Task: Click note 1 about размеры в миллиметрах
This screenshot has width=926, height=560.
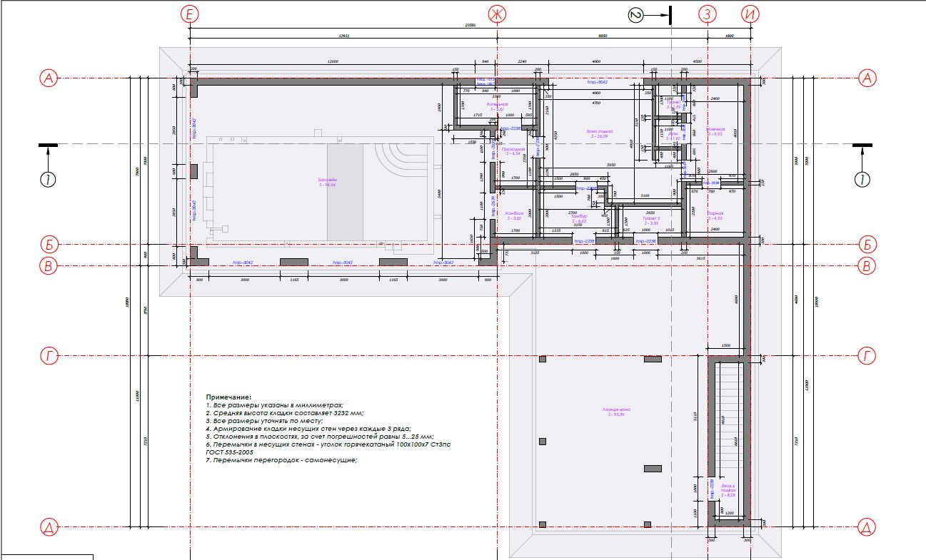Action: coord(276,404)
